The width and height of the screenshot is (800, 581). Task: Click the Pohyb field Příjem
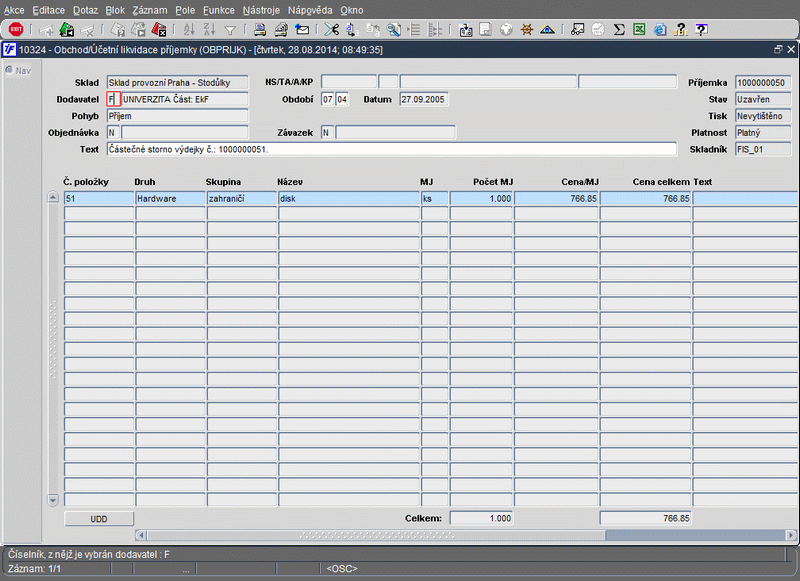tap(177, 116)
